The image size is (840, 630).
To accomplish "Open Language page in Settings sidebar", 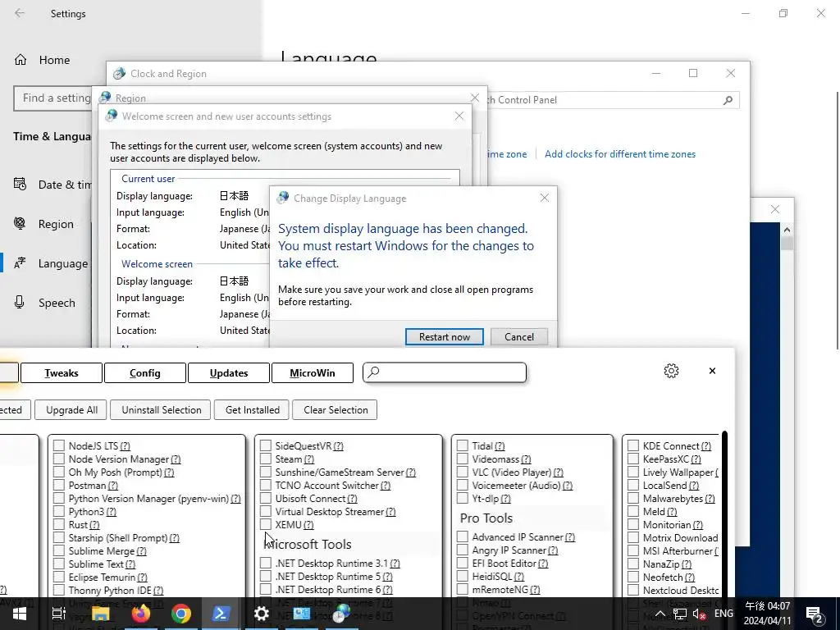I will coord(50,263).
